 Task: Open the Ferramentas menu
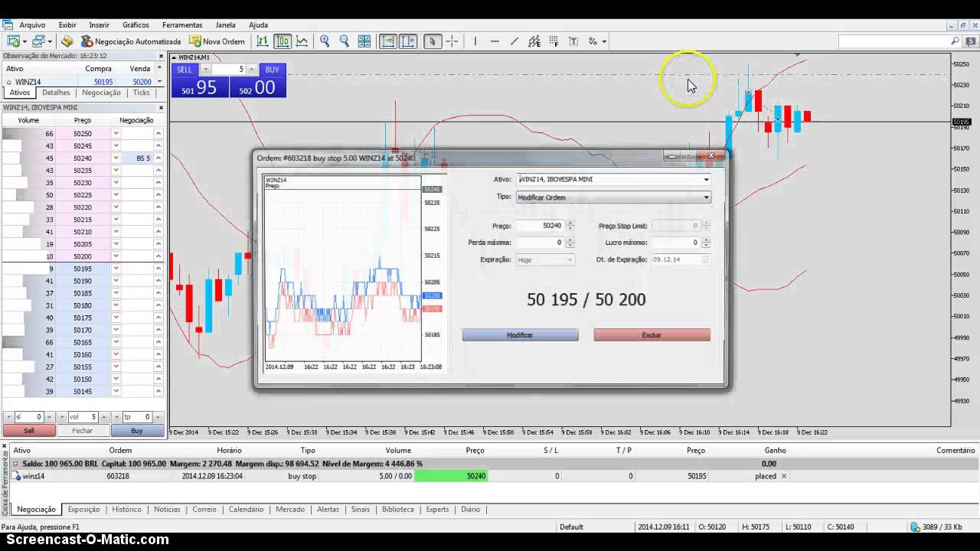(182, 25)
